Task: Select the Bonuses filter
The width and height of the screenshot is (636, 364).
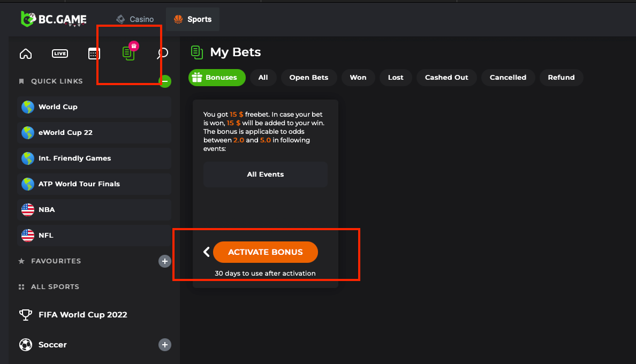Action: pos(217,78)
